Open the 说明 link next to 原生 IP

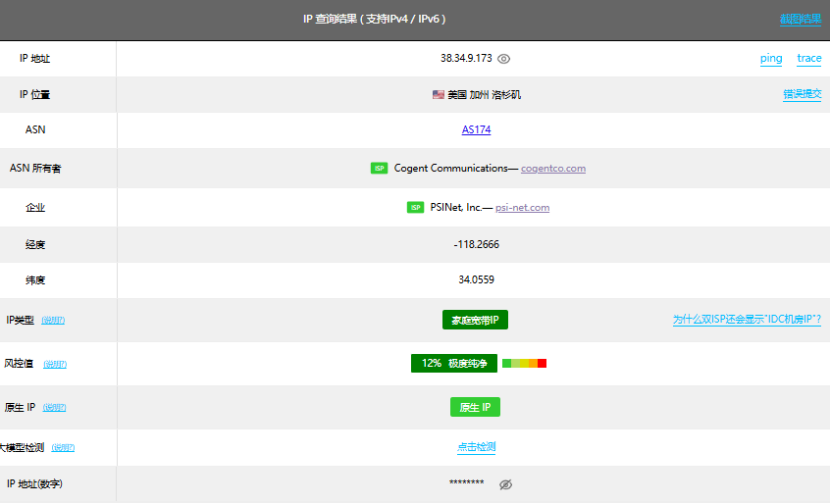(55, 408)
